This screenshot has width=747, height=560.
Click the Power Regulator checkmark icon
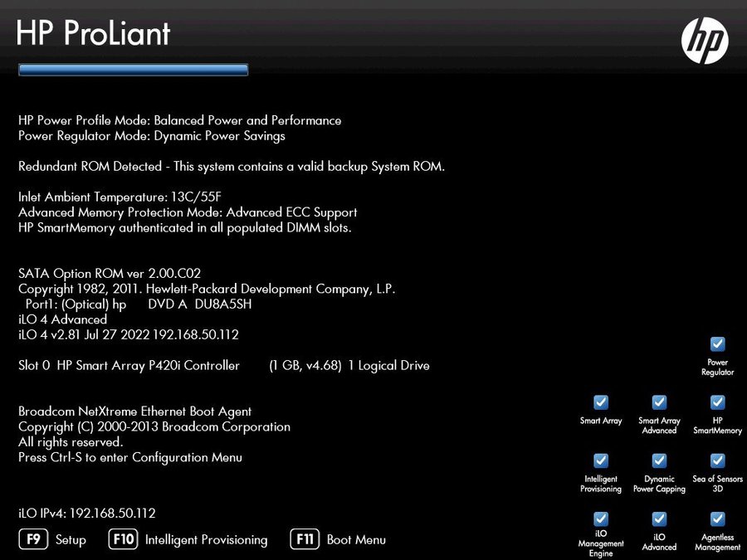[717, 344]
